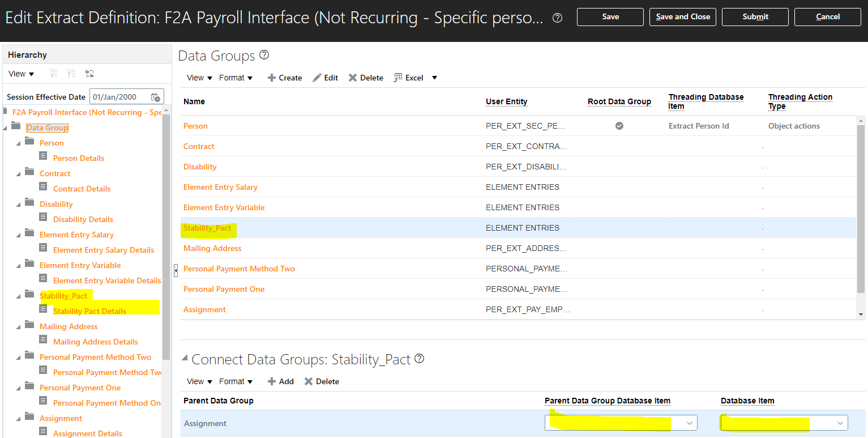The height and width of the screenshot is (438, 868).
Task: Click the PER_EXT_CONTRA... user entity cell
Action: click(x=527, y=146)
